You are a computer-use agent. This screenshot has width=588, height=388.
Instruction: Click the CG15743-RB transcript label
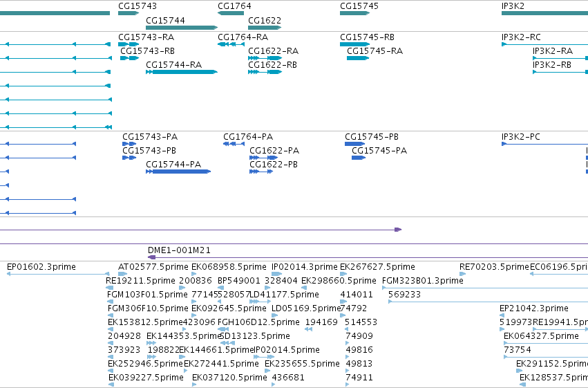pyautogui.click(x=148, y=50)
